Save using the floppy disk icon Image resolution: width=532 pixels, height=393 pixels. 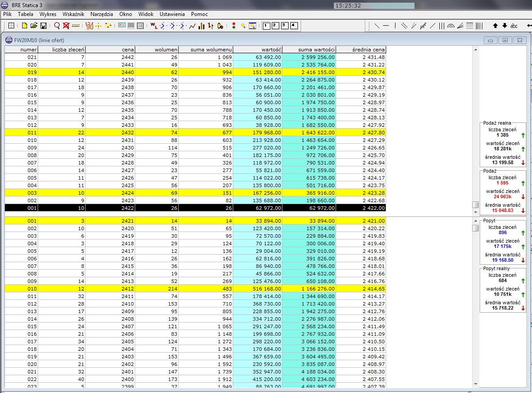(43, 26)
